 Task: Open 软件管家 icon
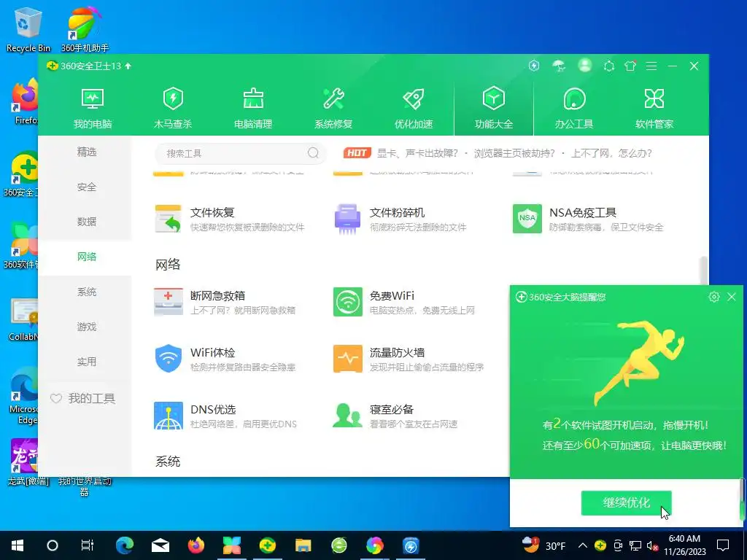click(x=654, y=99)
